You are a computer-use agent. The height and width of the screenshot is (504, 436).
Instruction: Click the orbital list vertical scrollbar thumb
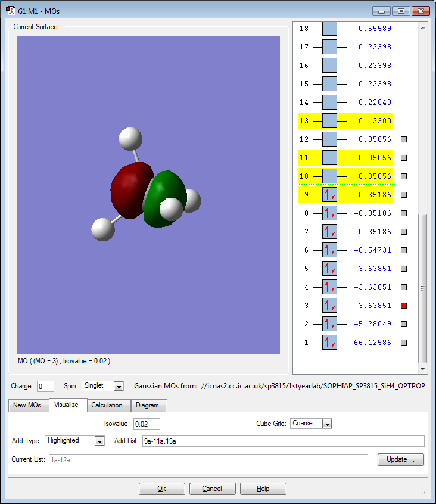point(423,288)
